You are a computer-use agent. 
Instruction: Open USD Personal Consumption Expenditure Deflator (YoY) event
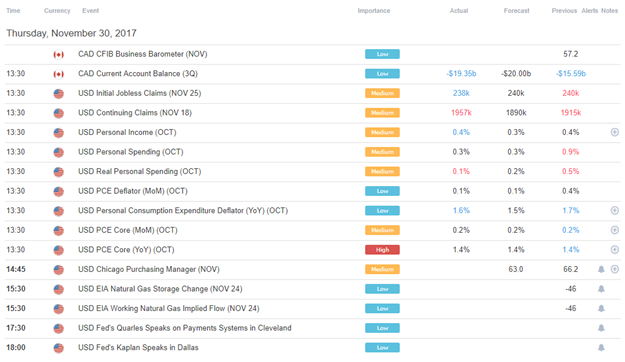(183, 211)
